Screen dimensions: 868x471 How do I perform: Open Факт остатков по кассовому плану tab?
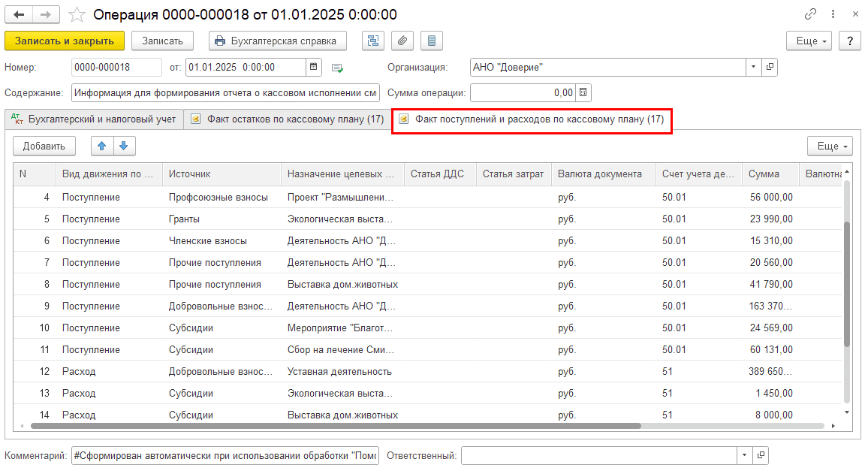click(x=288, y=119)
